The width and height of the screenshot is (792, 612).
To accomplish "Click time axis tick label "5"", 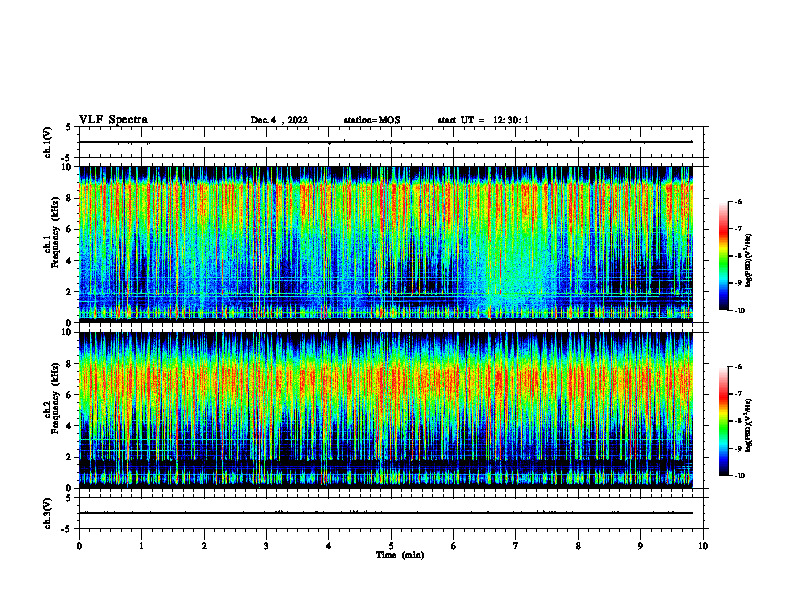I will click(x=391, y=546).
